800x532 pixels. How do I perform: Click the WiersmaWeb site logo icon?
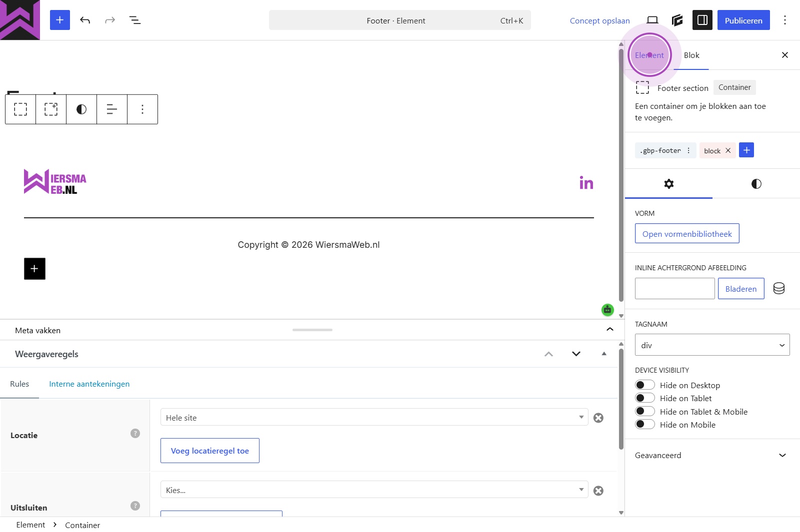(x=20, y=20)
